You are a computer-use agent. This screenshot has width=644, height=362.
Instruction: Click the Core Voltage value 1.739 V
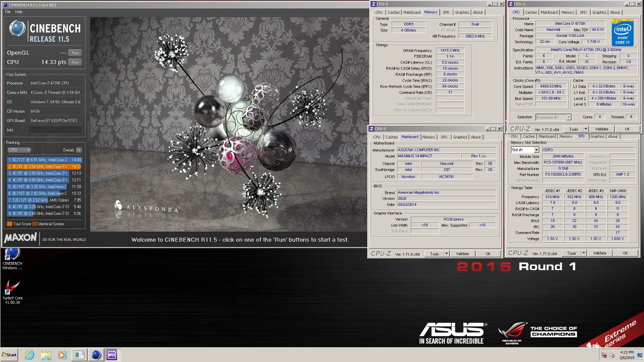pos(593,42)
